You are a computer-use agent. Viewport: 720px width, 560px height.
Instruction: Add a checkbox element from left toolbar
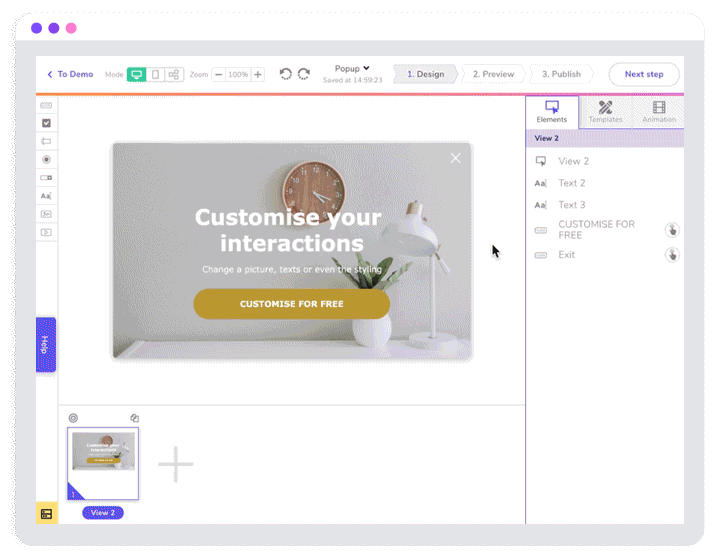point(46,123)
